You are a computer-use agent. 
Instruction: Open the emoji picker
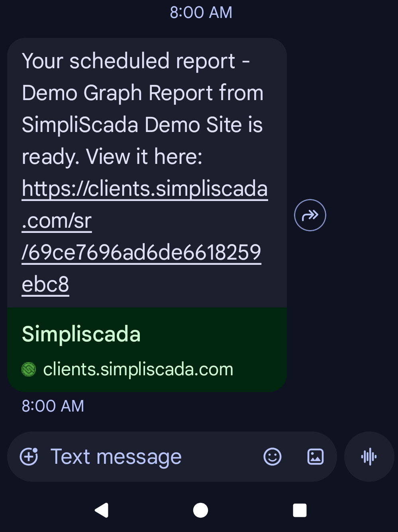click(273, 457)
